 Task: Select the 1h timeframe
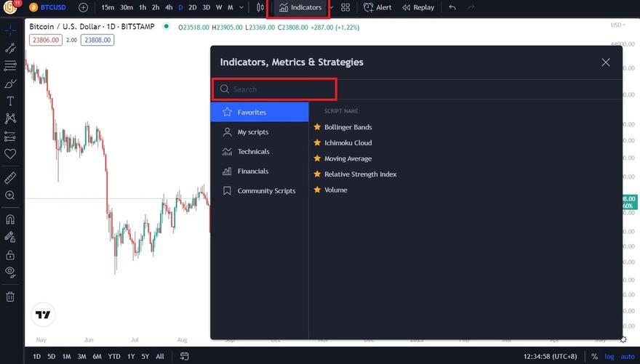pyautogui.click(x=143, y=7)
